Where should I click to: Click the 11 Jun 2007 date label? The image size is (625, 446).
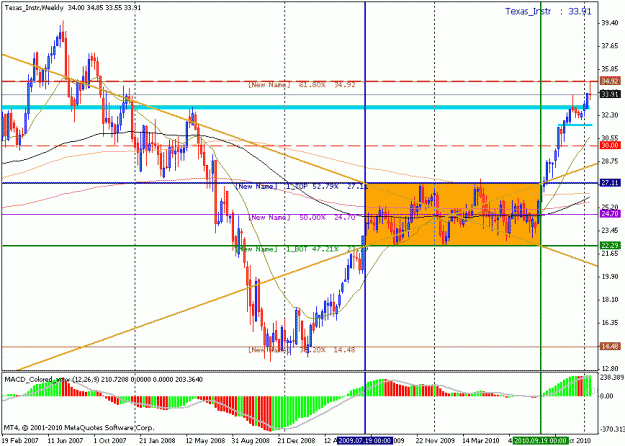click(x=65, y=441)
